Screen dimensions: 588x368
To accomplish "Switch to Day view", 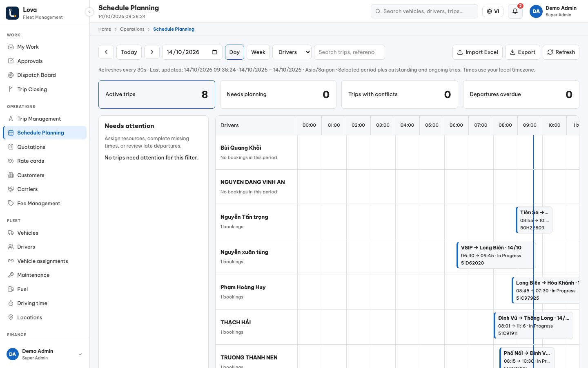I will coord(234,52).
